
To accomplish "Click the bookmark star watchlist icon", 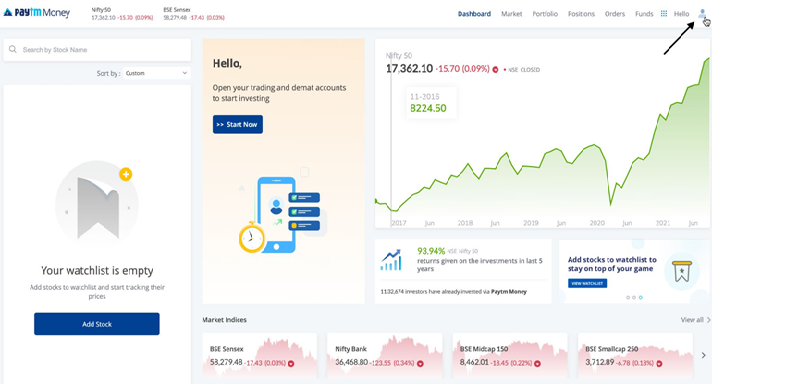I will pos(682,272).
